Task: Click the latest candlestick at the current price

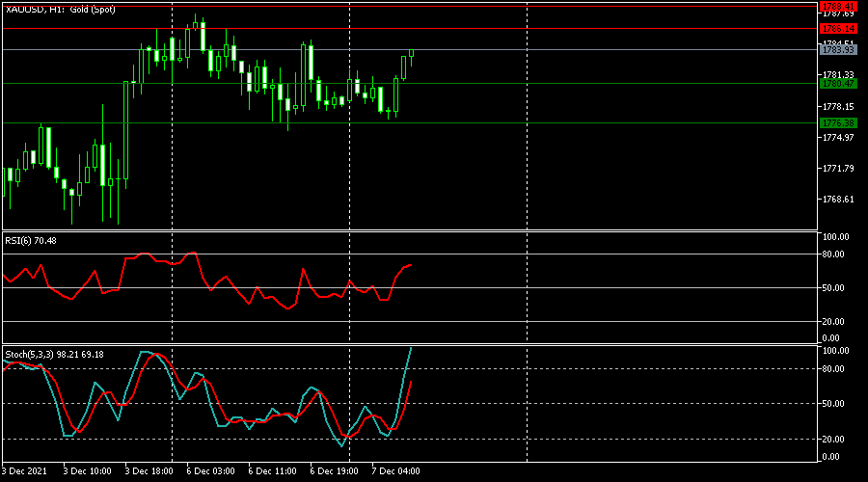Action: tap(411, 54)
